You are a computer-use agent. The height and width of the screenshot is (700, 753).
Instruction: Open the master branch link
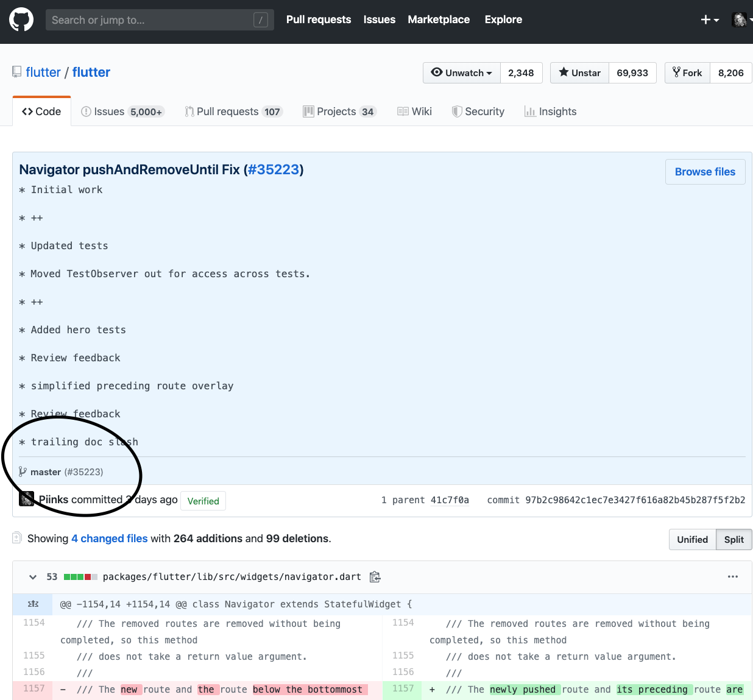[x=46, y=472]
